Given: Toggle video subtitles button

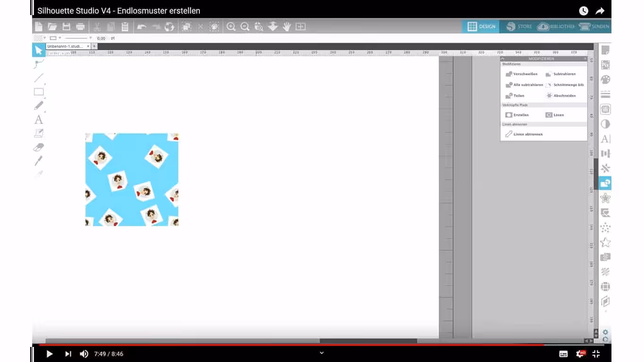Looking at the screenshot, I should point(563,354).
